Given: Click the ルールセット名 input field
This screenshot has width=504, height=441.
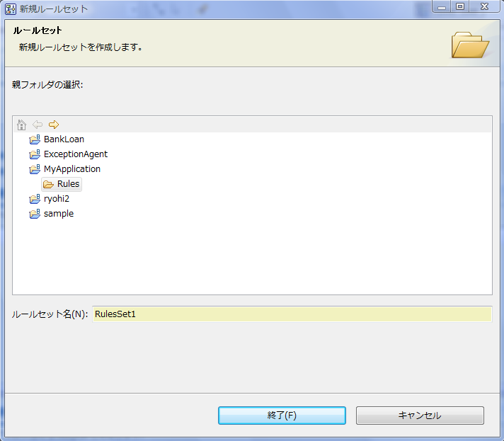Looking at the screenshot, I should pos(292,314).
